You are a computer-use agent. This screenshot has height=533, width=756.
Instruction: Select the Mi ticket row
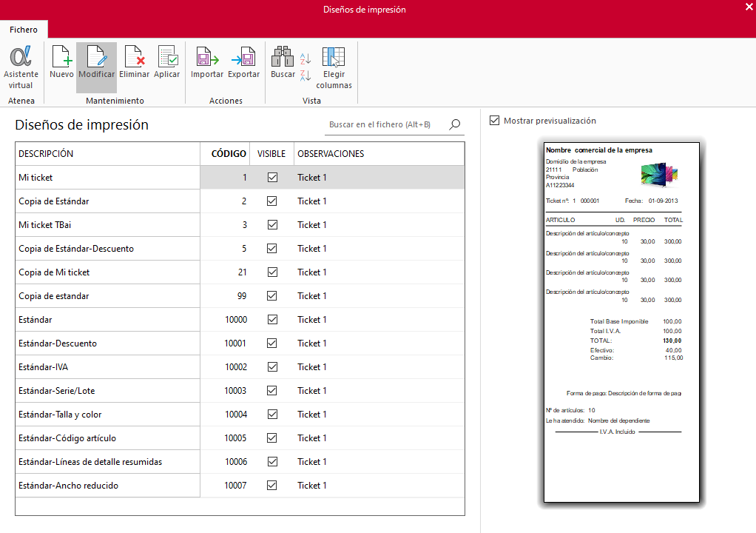[x=240, y=178]
